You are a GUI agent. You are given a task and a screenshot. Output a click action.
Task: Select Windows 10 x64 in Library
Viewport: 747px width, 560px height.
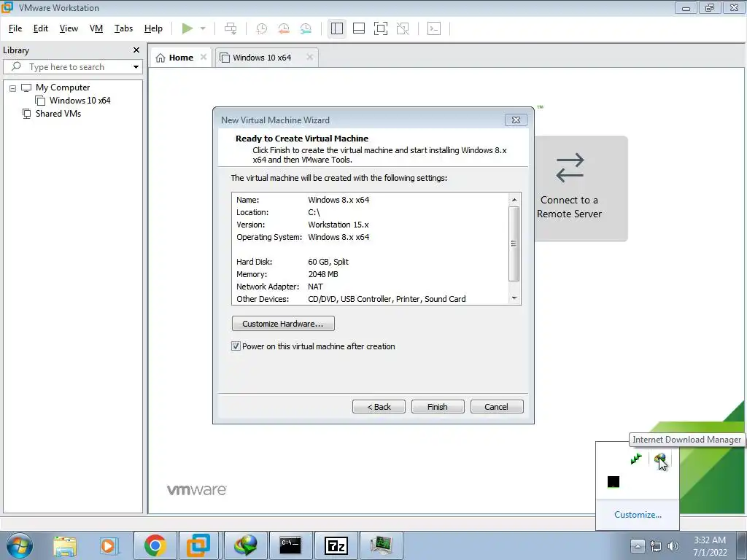pyautogui.click(x=80, y=101)
